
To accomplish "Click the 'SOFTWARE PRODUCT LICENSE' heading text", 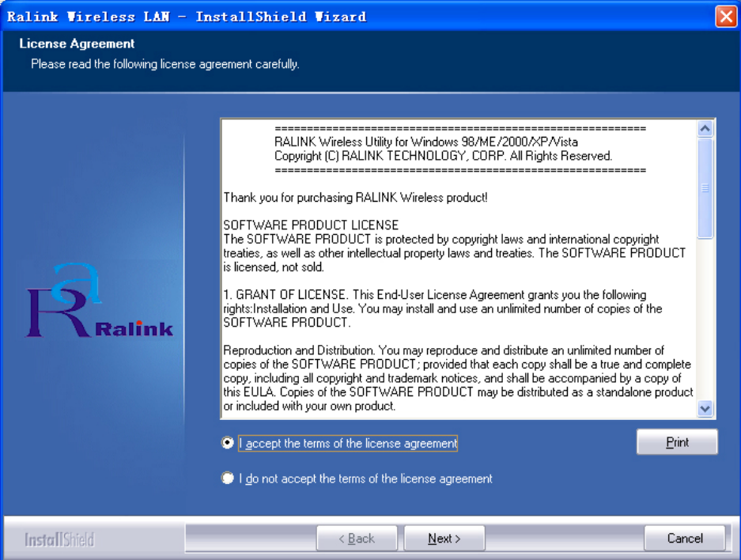I will (x=311, y=225).
